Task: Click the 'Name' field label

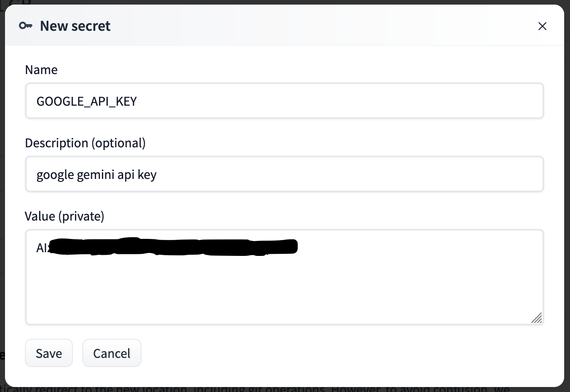Action: click(x=41, y=69)
